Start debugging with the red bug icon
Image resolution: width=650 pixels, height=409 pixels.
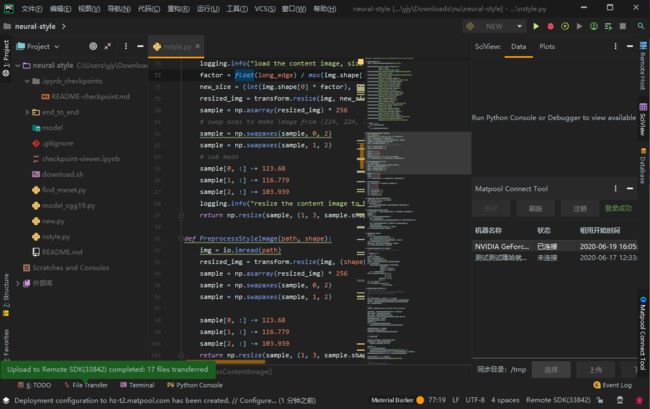(x=550, y=27)
